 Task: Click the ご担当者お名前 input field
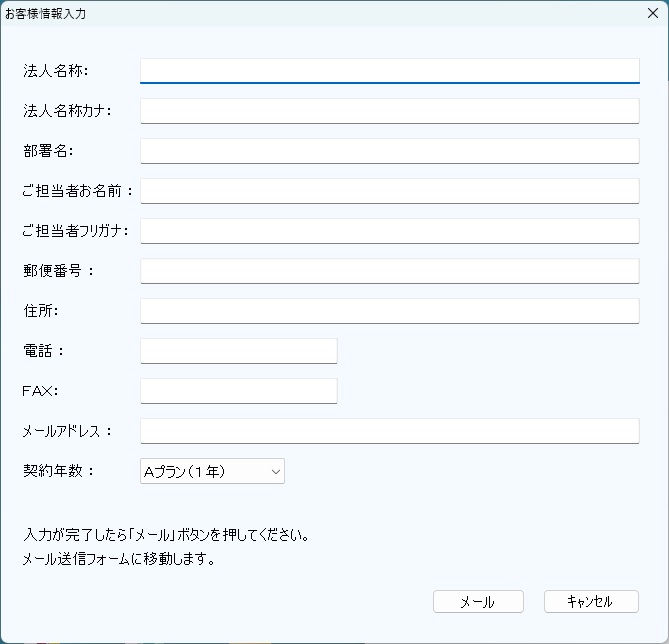pyautogui.click(x=389, y=191)
